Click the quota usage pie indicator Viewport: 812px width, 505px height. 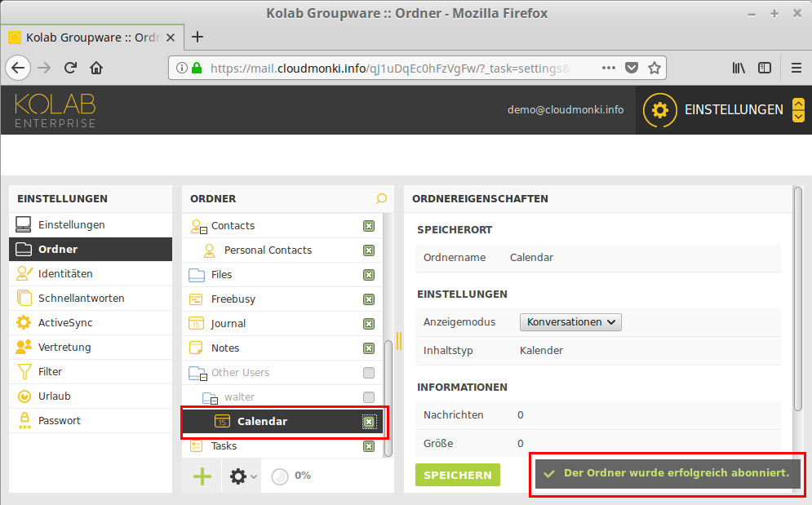coord(280,476)
